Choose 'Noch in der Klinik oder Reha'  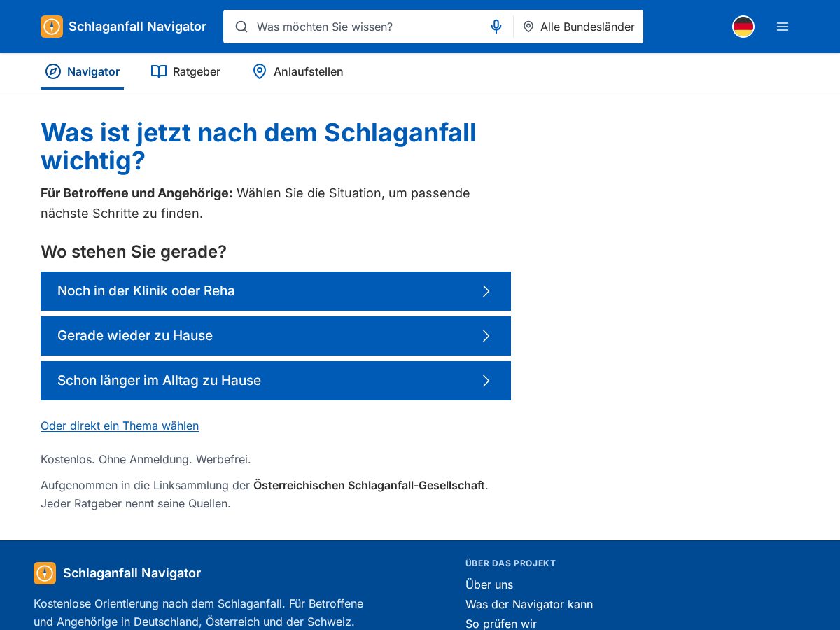point(276,291)
